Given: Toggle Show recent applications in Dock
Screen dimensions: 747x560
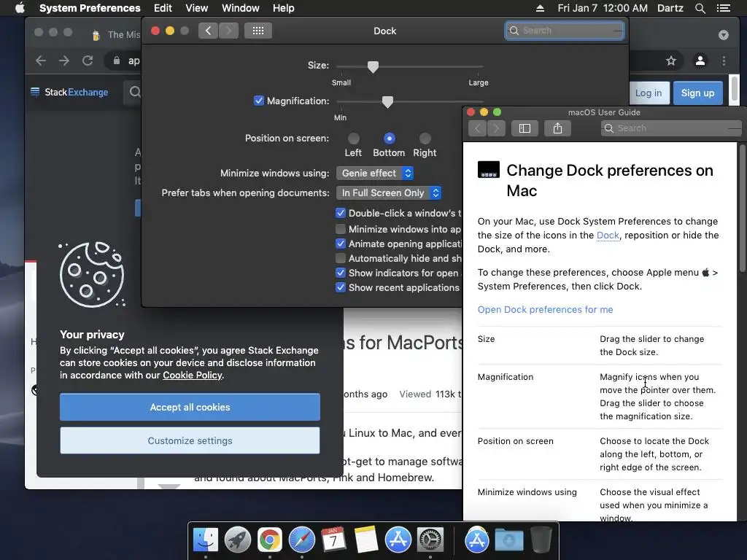Looking at the screenshot, I should 341,287.
